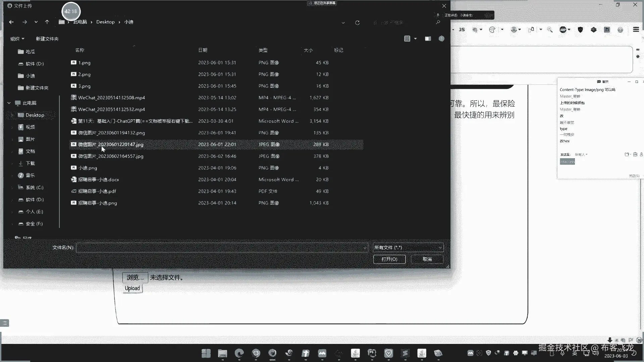Open the 下载 folder in sidebar

point(30,163)
